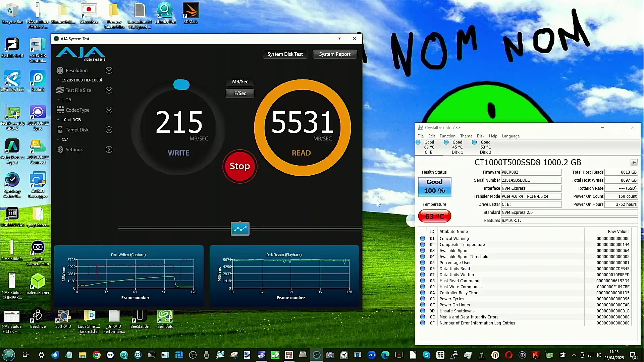644x362 pixels.
Task: Select Disk 1 in CrystalDiskInfo
Action: pyautogui.click(x=457, y=147)
